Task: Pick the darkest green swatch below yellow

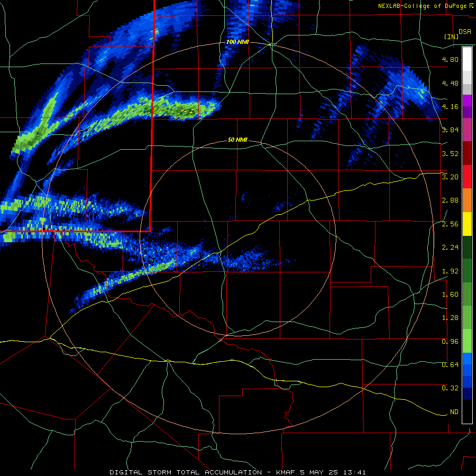Action: pos(467,248)
